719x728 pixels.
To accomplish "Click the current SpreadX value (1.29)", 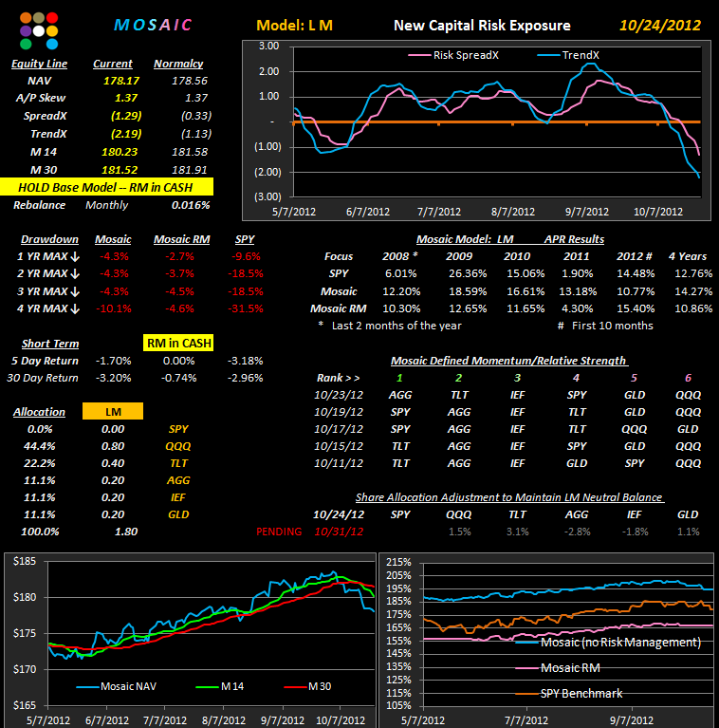I will 126,116.
